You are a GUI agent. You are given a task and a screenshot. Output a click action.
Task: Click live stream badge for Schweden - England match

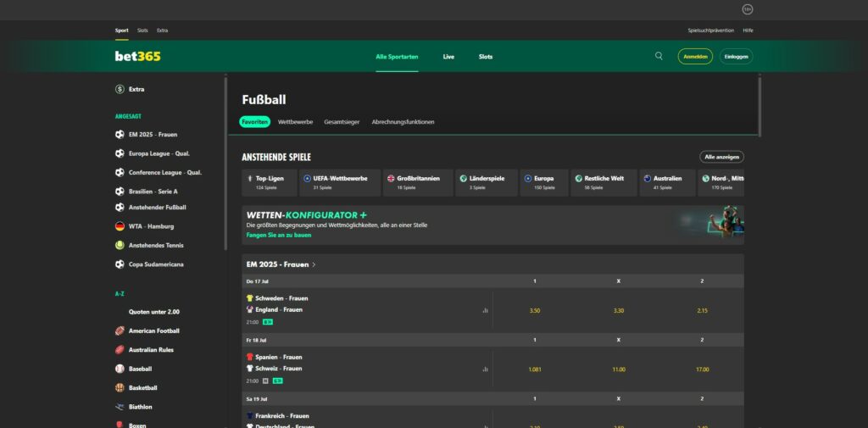(x=268, y=322)
